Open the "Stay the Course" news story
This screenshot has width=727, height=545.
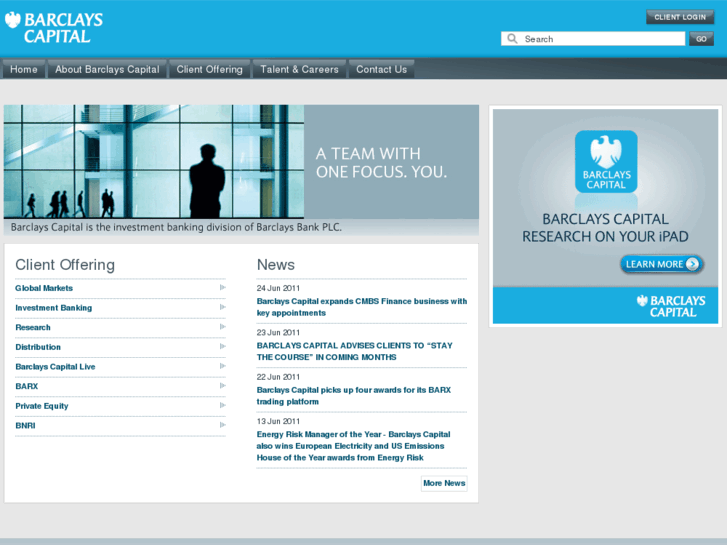click(x=355, y=351)
